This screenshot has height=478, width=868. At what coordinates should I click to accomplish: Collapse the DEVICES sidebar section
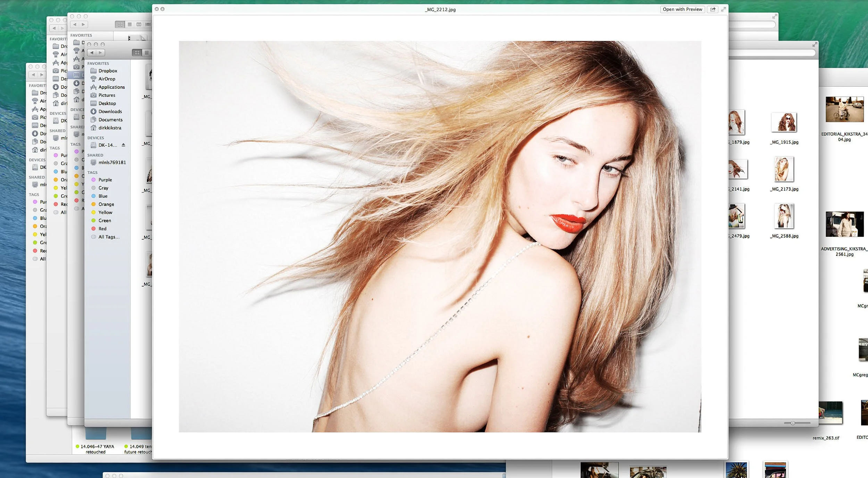click(x=96, y=138)
